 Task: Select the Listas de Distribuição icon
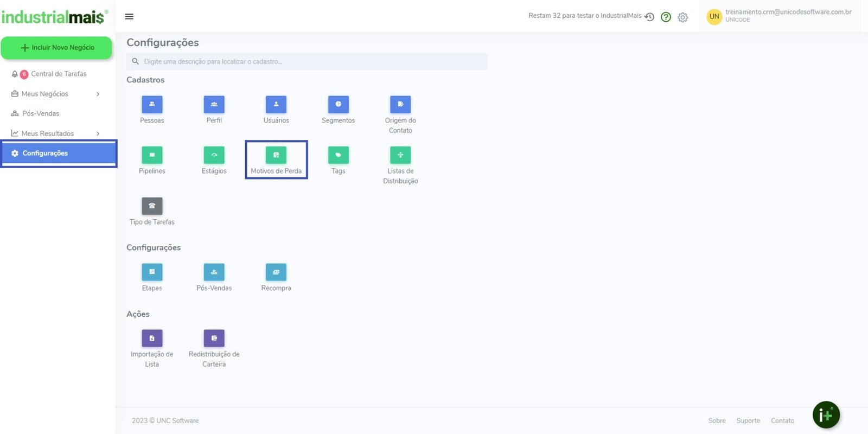(x=400, y=155)
